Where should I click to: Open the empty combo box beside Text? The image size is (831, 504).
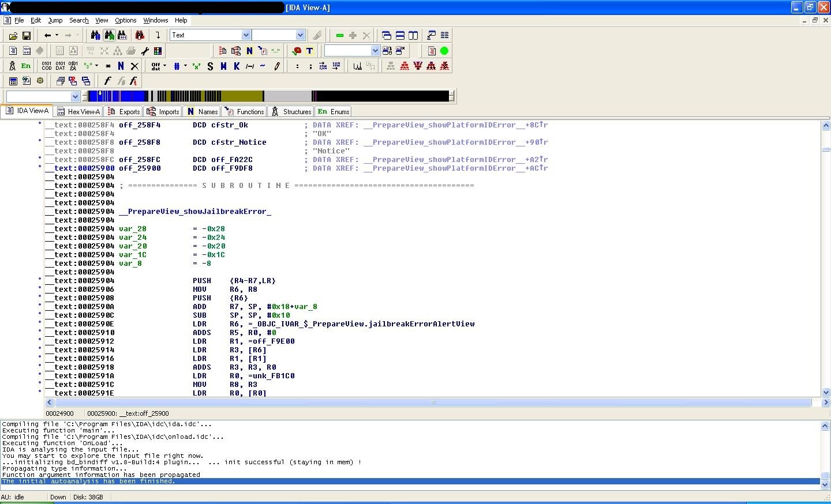pyautogui.click(x=300, y=35)
